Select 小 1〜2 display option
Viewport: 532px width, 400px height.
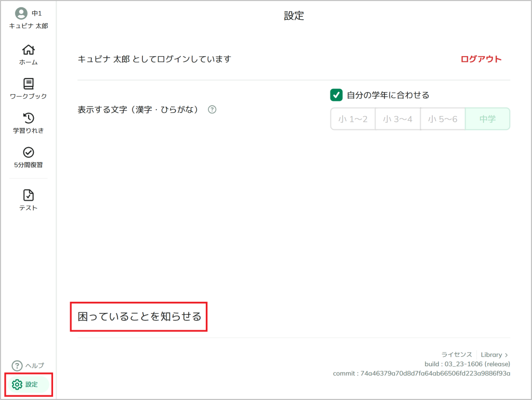point(353,119)
